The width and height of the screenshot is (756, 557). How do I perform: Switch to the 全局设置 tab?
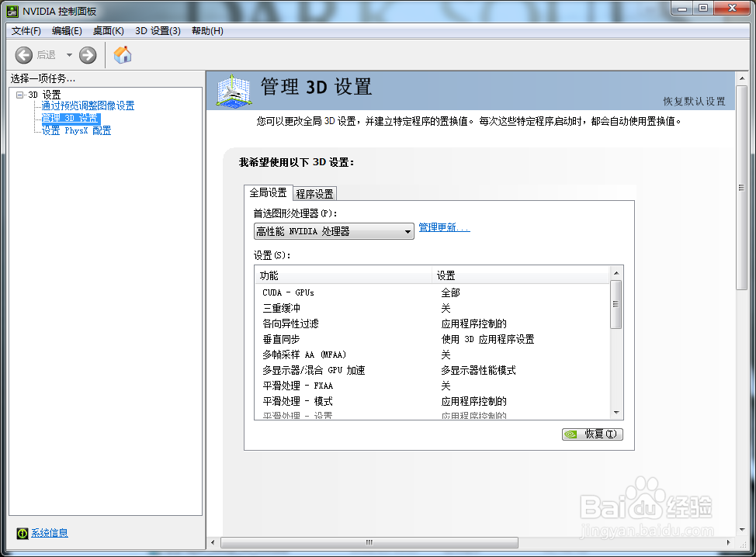tap(268, 192)
